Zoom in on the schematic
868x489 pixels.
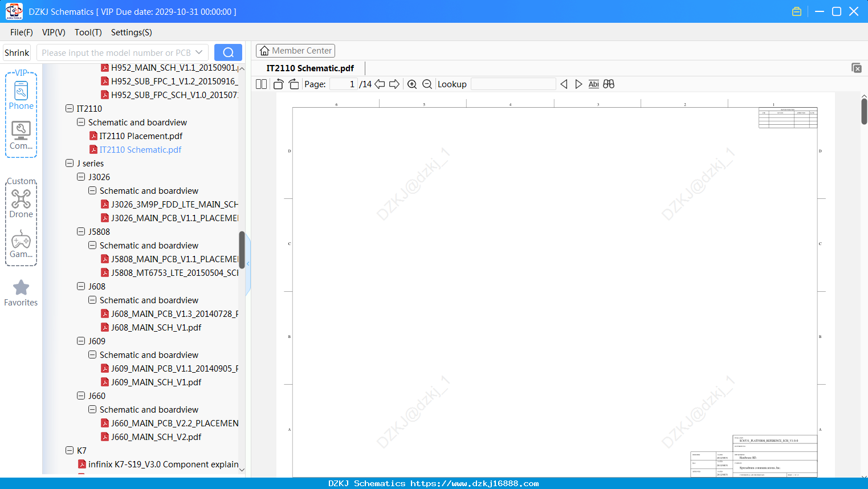[x=412, y=84]
